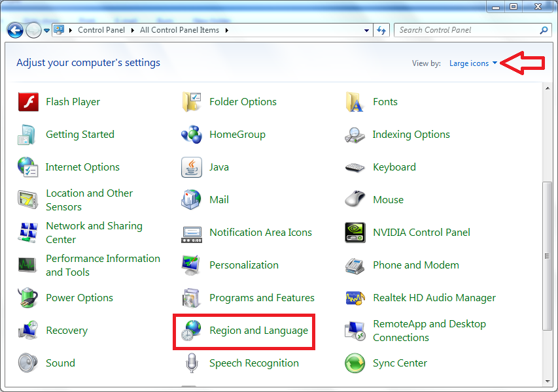Screen dimensions: 558x392
Task: Open the Region and Language globe icon
Action: click(x=191, y=331)
